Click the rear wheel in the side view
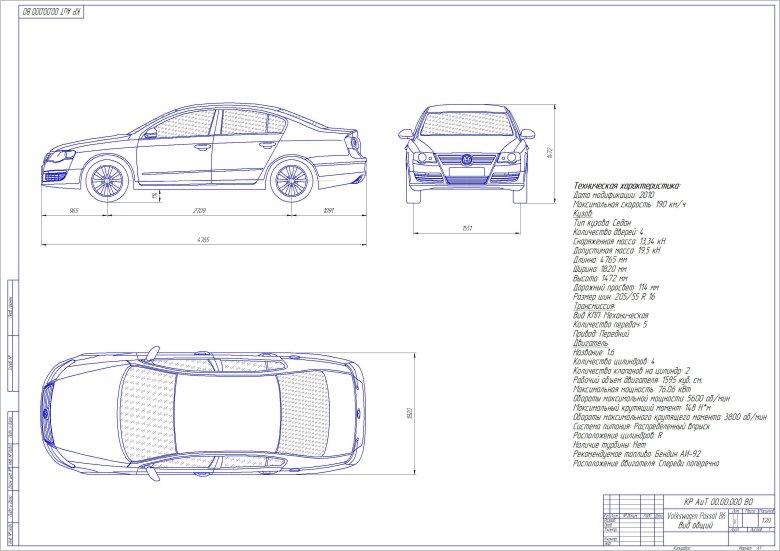Image resolution: width=780 pixels, height=551 pixels. point(291,180)
